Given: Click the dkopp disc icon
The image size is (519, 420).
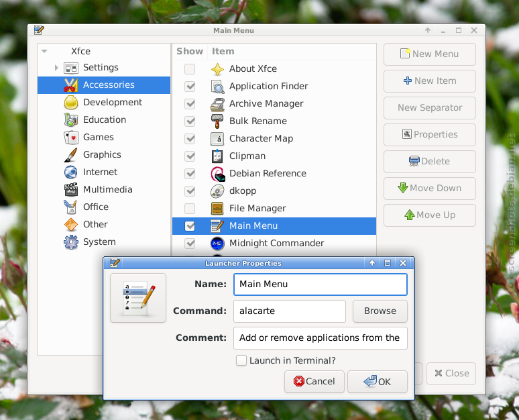Looking at the screenshot, I should pyautogui.click(x=217, y=191).
